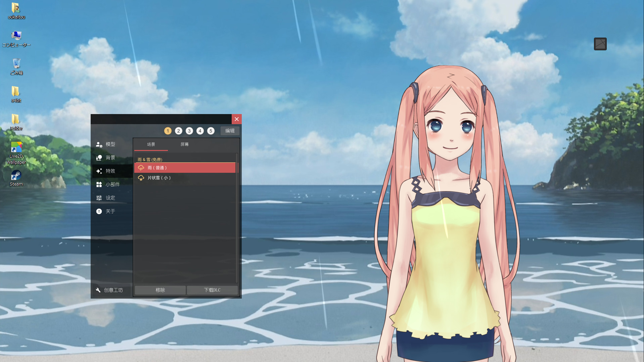Open the 背景 (Background) panel
The height and width of the screenshot is (362, 644).
click(111, 158)
